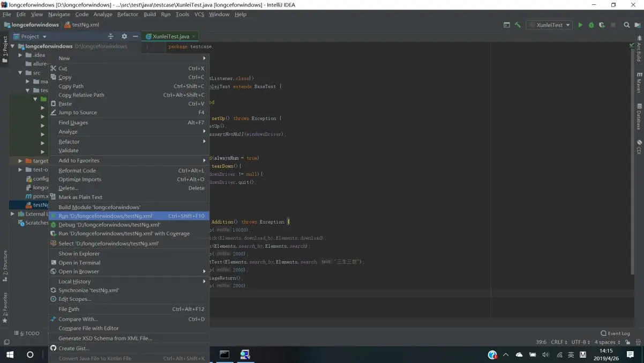Image resolution: width=644 pixels, height=363 pixels.
Task: Choose Copy in context menu
Action: click(x=129, y=77)
